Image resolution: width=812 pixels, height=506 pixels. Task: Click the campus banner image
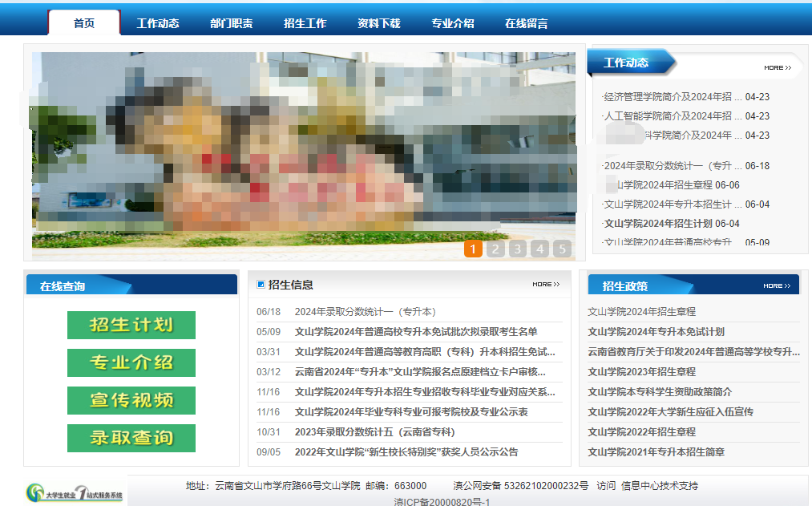304,154
